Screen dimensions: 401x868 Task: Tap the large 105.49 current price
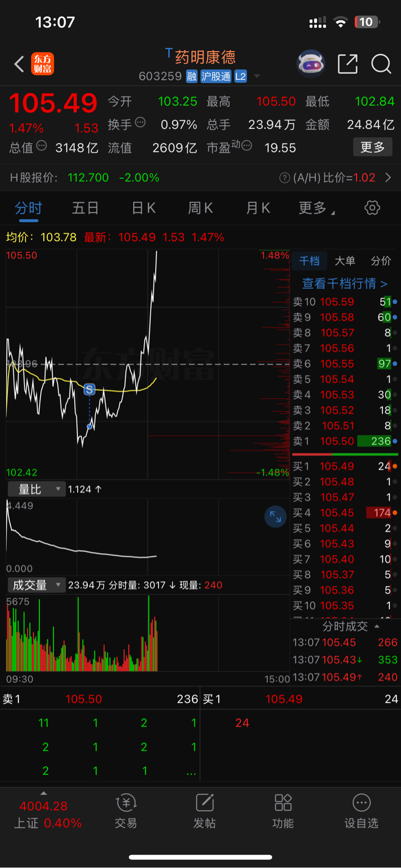click(53, 103)
